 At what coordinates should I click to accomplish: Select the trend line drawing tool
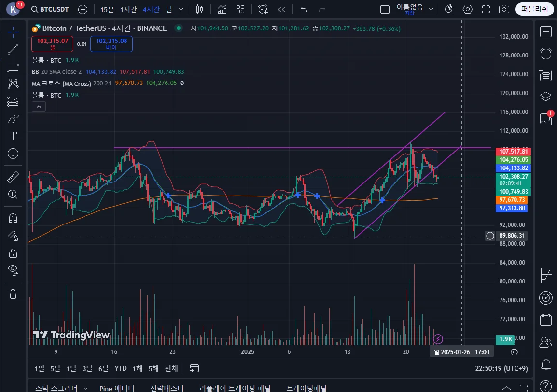[13, 49]
